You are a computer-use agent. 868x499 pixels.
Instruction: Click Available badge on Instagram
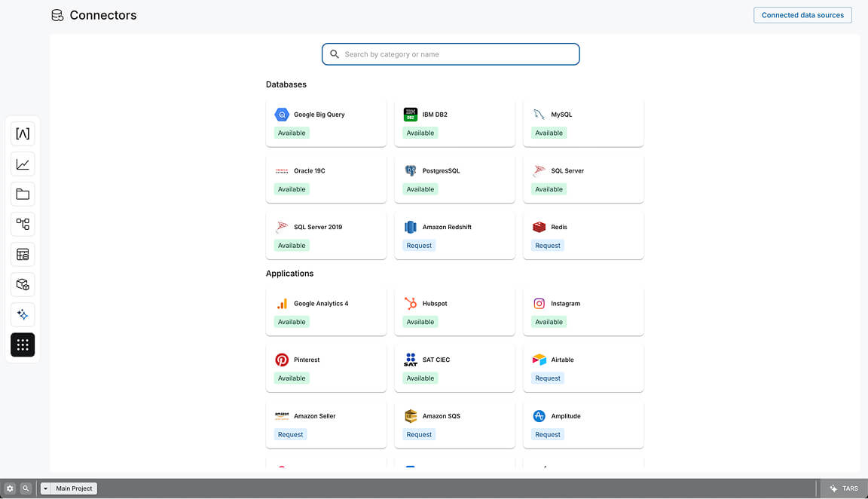[x=549, y=322]
